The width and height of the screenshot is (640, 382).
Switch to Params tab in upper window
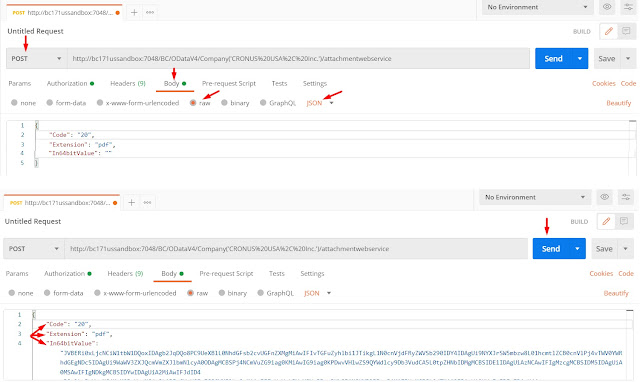click(x=20, y=83)
